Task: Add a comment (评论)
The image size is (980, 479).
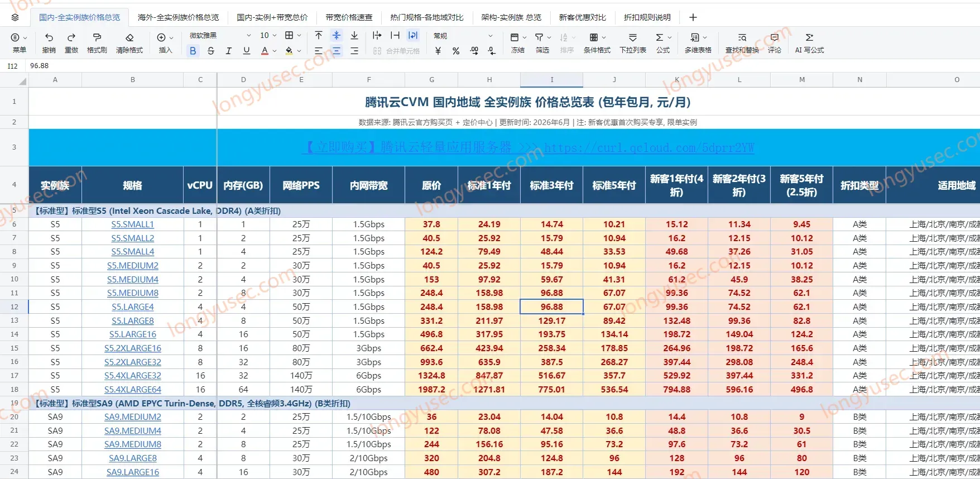Action: click(775, 42)
